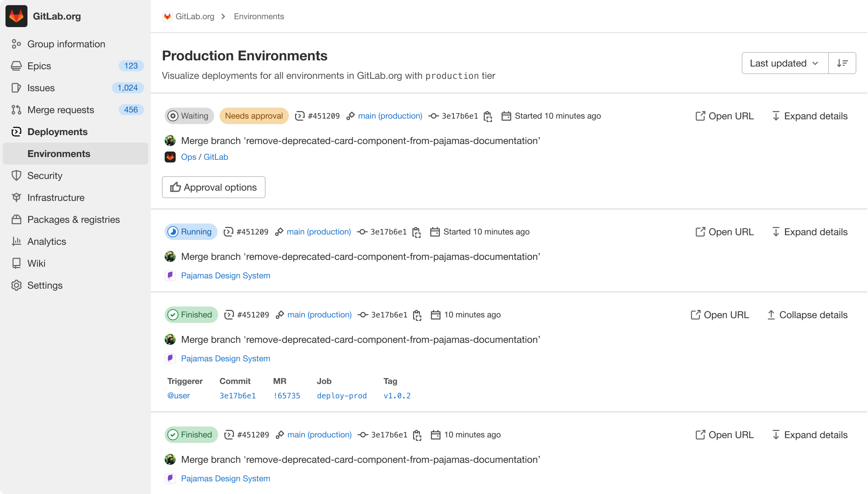Select Environments in the sidebar
This screenshot has height=494, width=868.
[x=59, y=153]
